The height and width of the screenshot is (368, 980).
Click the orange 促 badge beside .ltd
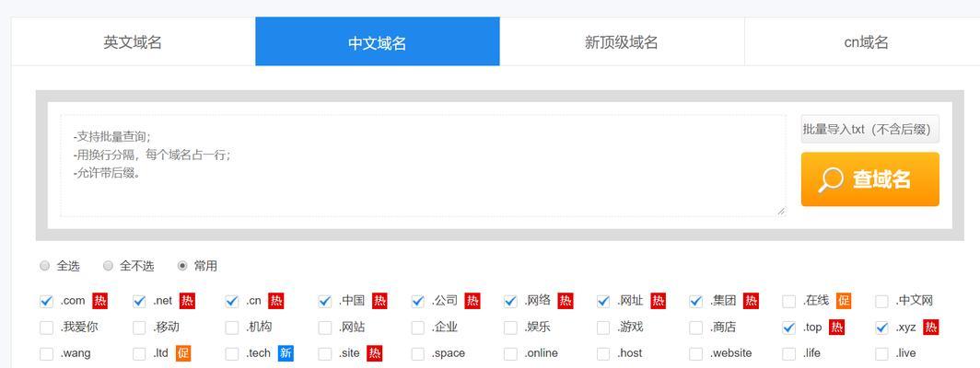pos(183,353)
